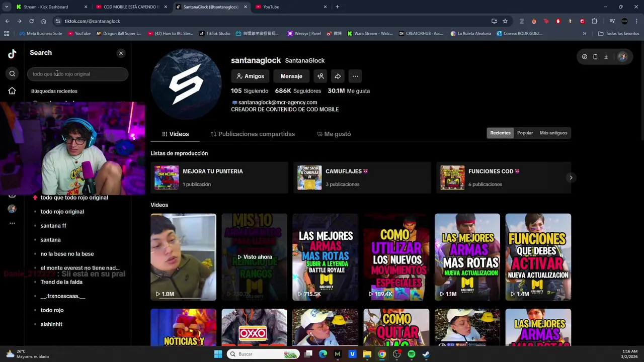Click the sidebar search magnifier icon
The height and width of the screenshot is (362, 644).
click(x=12, y=74)
